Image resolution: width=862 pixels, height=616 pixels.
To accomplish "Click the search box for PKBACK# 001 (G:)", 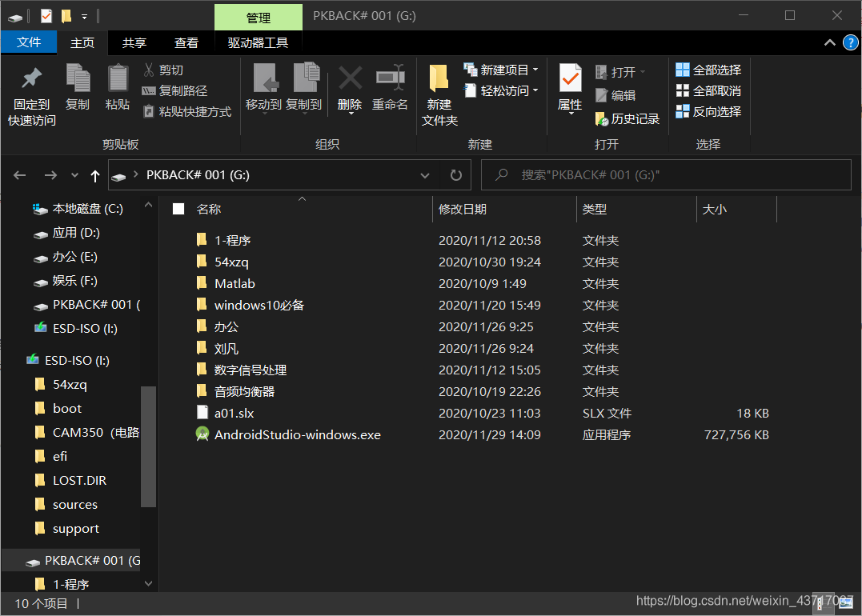I will click(x=666, y=174).
